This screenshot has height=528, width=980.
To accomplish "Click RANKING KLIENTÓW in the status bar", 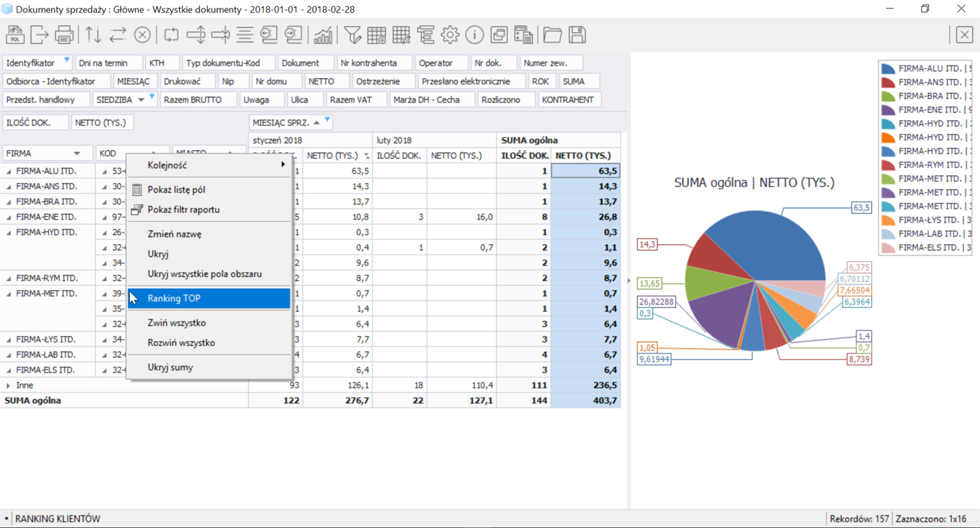I will tap(58, 519).
